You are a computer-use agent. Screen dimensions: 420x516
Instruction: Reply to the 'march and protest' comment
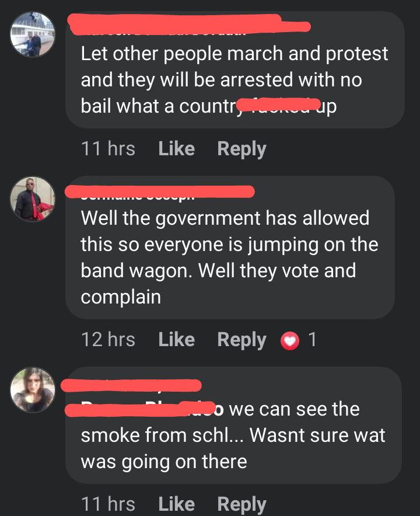242,149
